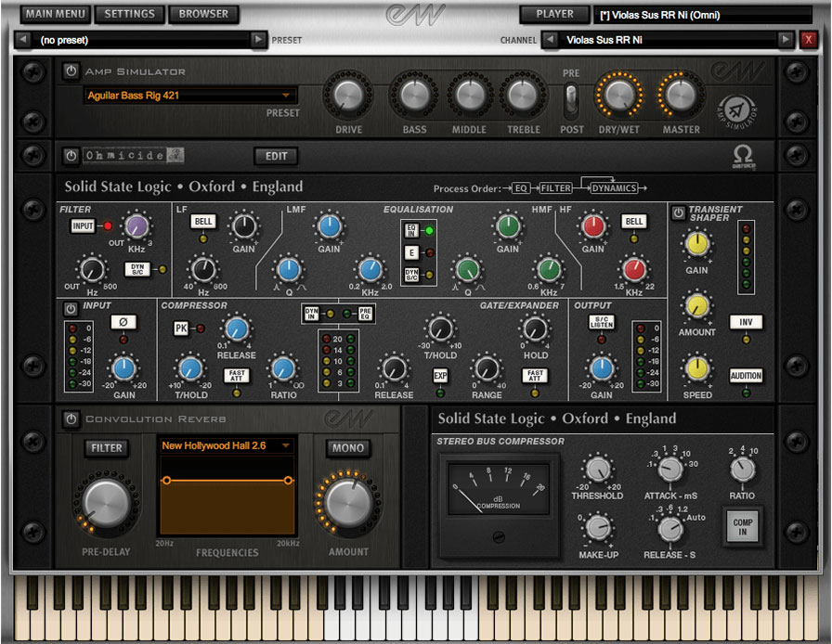Toggle the gate EXP button

click(440, 376)
